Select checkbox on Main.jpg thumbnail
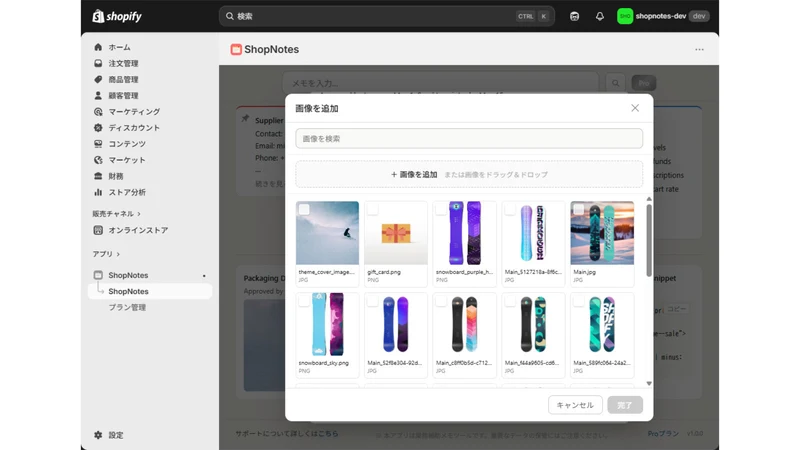The image size is (800, 450). pos(579,210)
